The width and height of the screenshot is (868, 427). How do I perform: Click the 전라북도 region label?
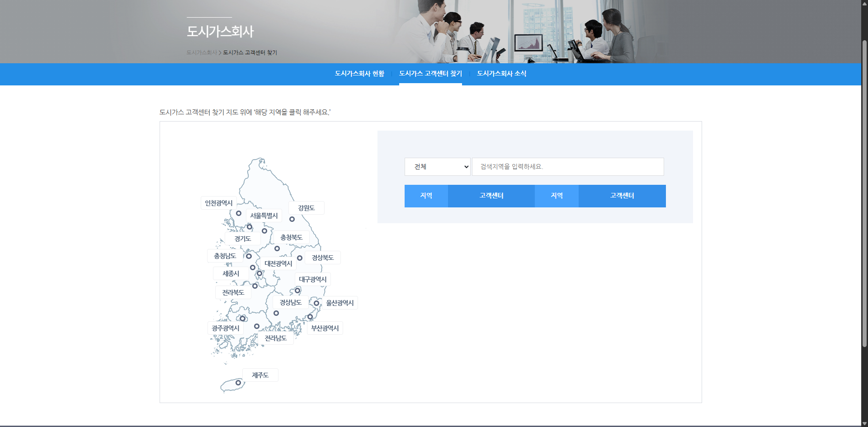click(x=233, y=292)
